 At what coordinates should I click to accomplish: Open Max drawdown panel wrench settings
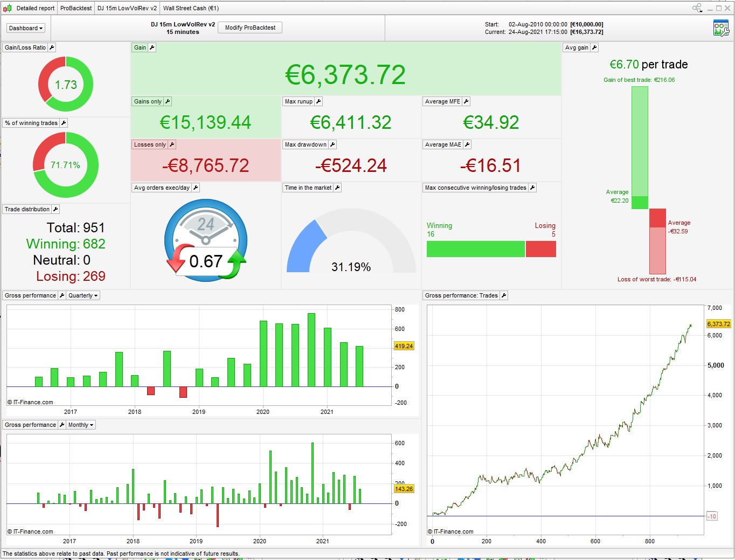pyautogui.click(x=332, y=144)
